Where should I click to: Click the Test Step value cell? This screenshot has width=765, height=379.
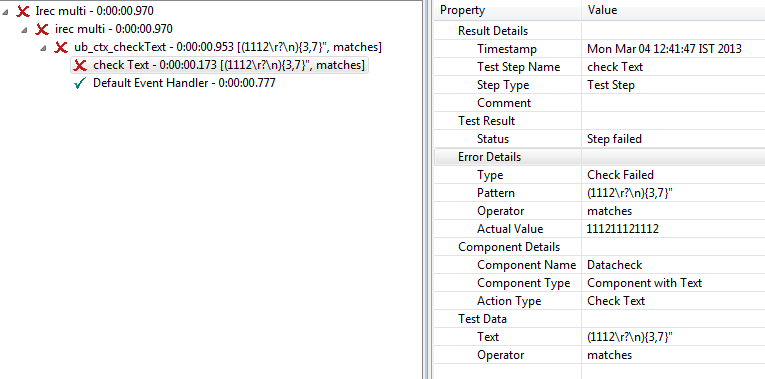point(610,85)
